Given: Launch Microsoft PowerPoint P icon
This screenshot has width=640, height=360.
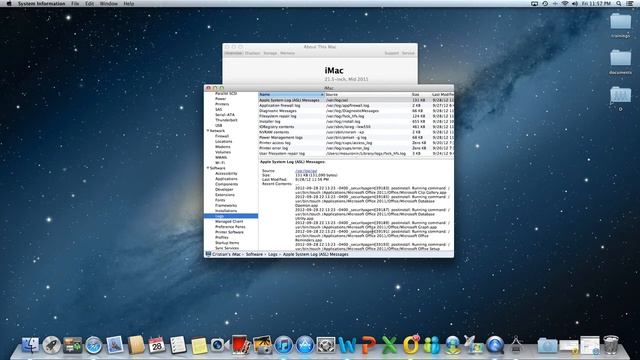Looking at the screenshot, I should 368,345.
